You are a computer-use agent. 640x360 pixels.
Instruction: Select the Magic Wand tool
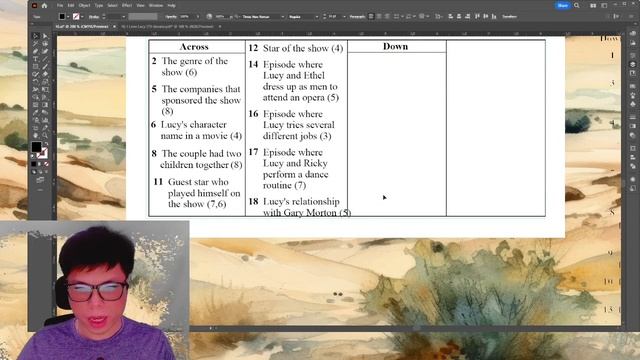[36, 43]
